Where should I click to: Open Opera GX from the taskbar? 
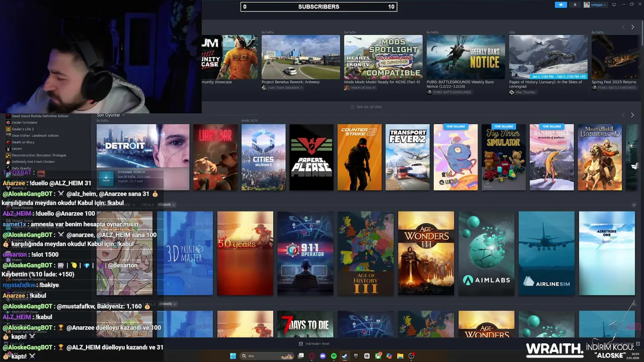312,356
